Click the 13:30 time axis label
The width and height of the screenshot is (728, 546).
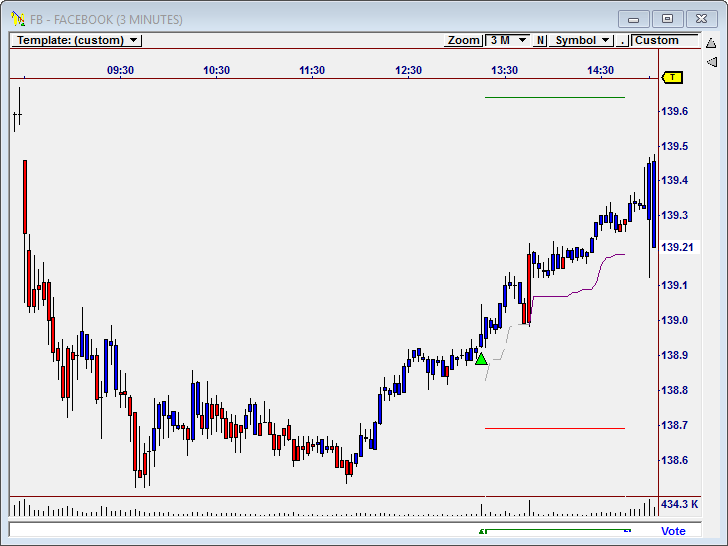point(504,70)
